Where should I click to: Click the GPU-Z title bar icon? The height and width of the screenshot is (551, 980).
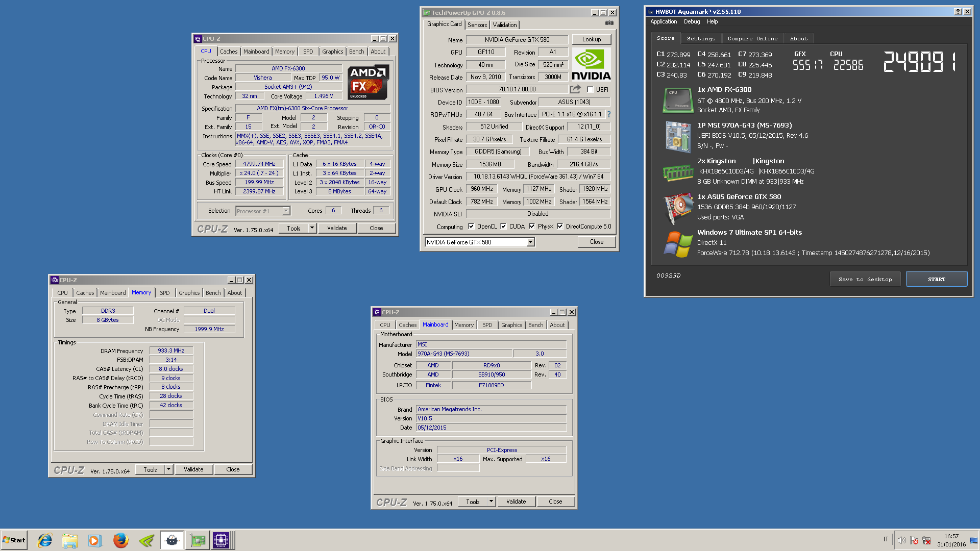(427, 13)
